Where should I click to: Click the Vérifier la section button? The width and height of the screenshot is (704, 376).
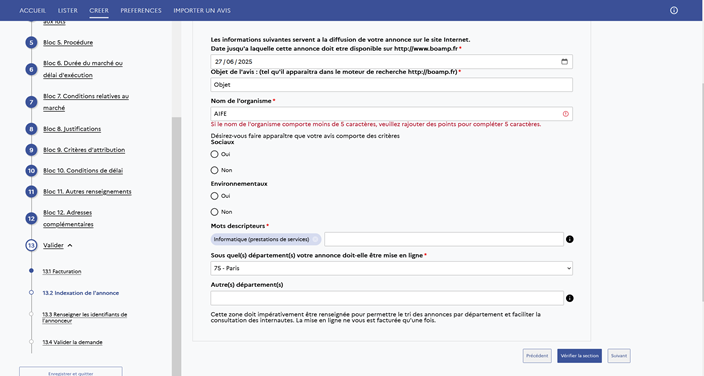tap(579, 356)
